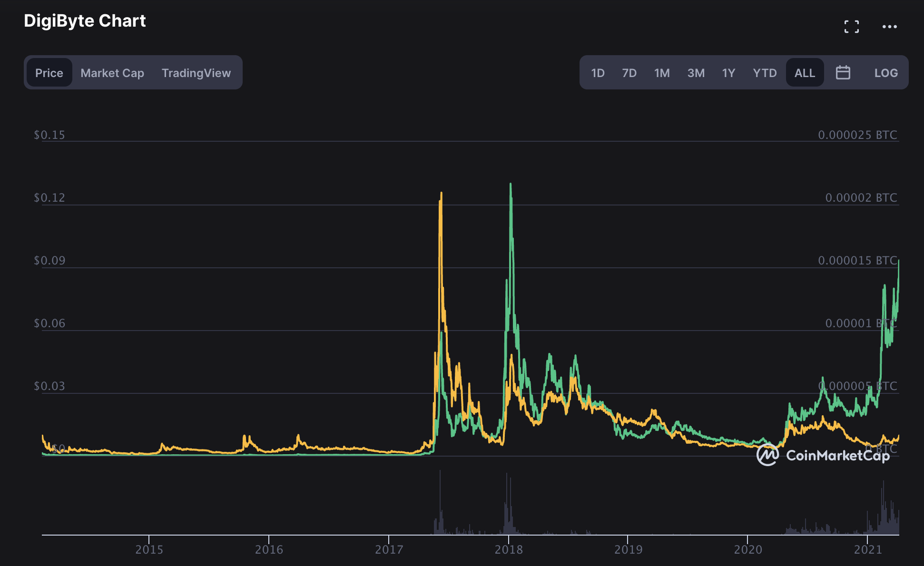The image size is (924, 566).
Task: Toggle the LOG scale option
Action: [886, 73]
